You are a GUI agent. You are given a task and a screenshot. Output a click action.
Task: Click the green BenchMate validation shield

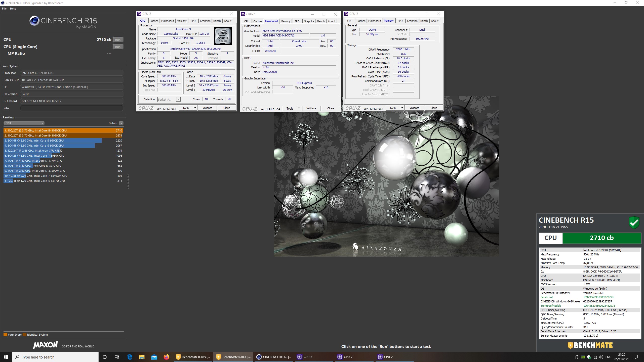coord(634,222)
